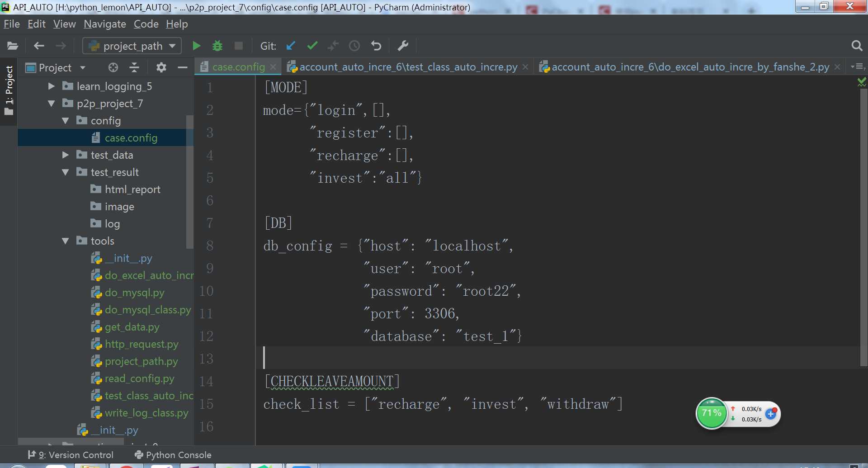The width and height of the screenshot is (868, 468).
Task: Select the log folder
Action: point(105,224)
